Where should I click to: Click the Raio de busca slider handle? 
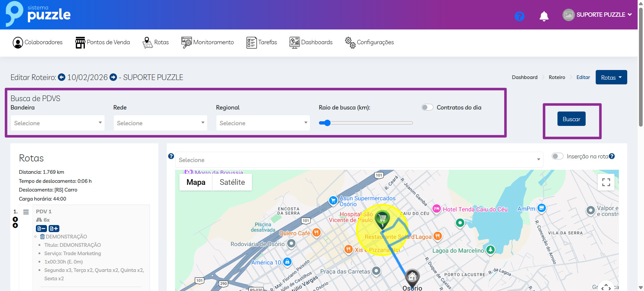coord(327,123)
